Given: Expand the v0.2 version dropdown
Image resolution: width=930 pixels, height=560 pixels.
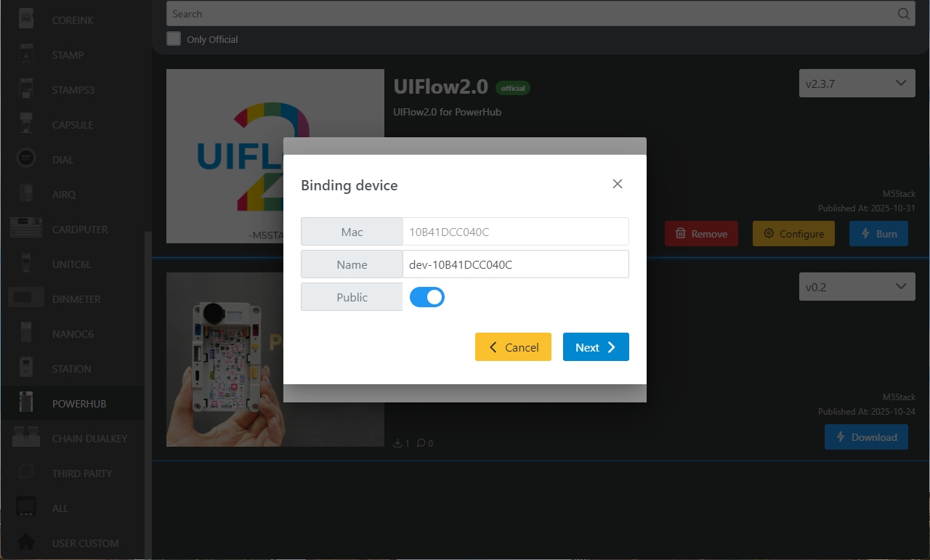Looking at the screenshot, I should pos(857,287).
